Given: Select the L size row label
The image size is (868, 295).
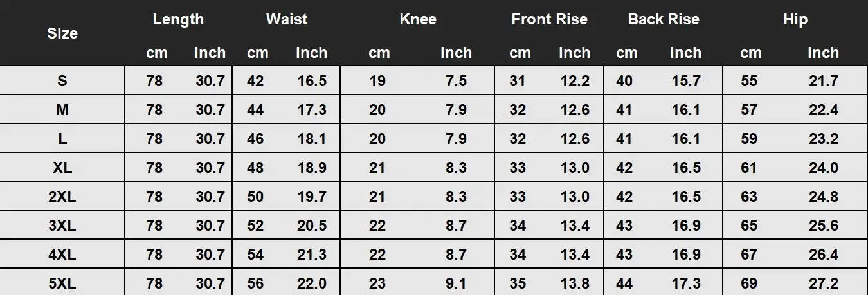Looking at the screenshot, I should pos(62,139).
